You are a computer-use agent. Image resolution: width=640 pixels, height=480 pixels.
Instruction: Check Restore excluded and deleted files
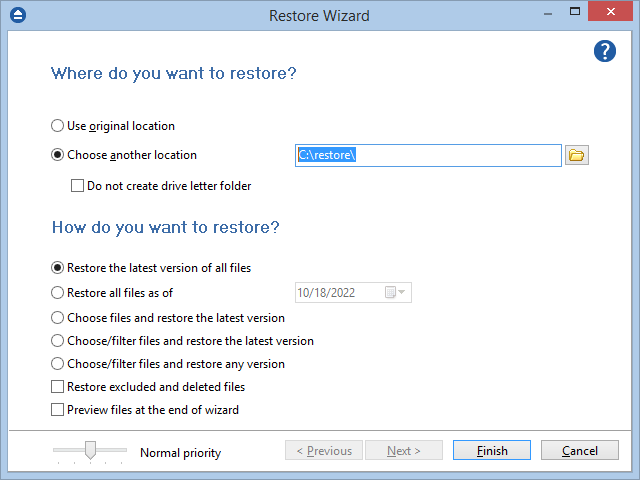point(57,387)
